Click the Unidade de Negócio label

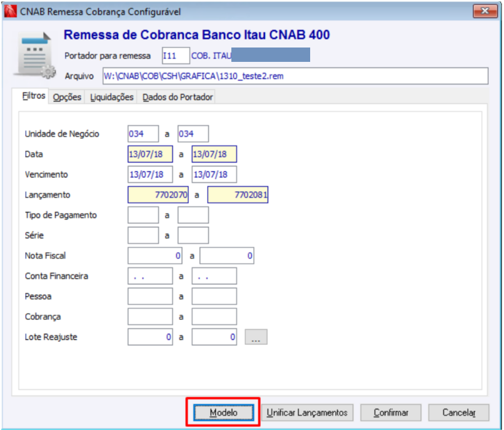click(62, 134)
